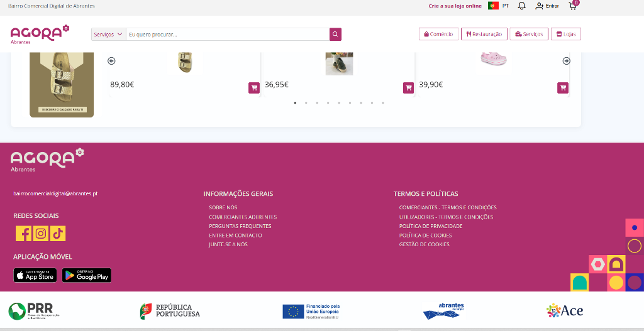Open the Facebook social icon

pyautogui.click(x=23, y=234)
